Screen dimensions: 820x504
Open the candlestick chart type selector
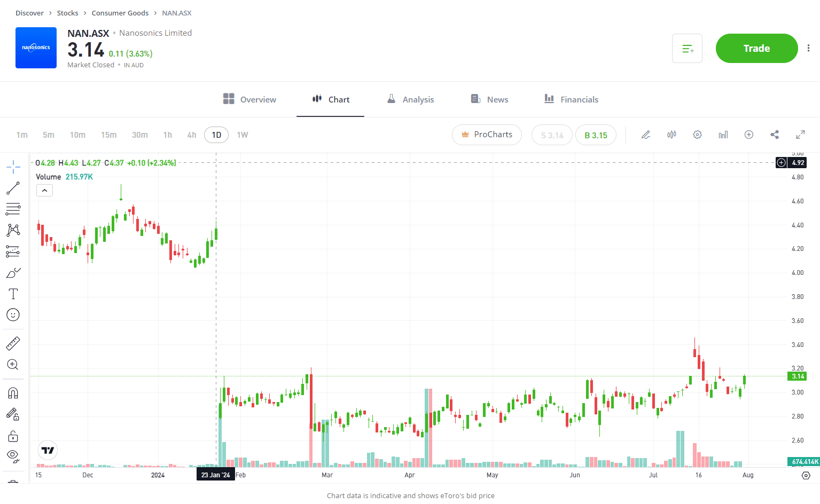tap(671, 135)
